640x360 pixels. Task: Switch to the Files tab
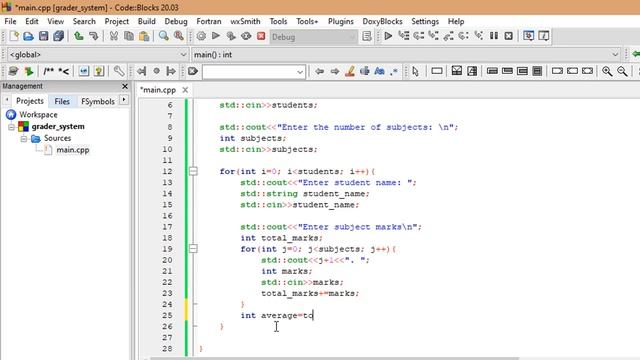click(x=62, y=101)
